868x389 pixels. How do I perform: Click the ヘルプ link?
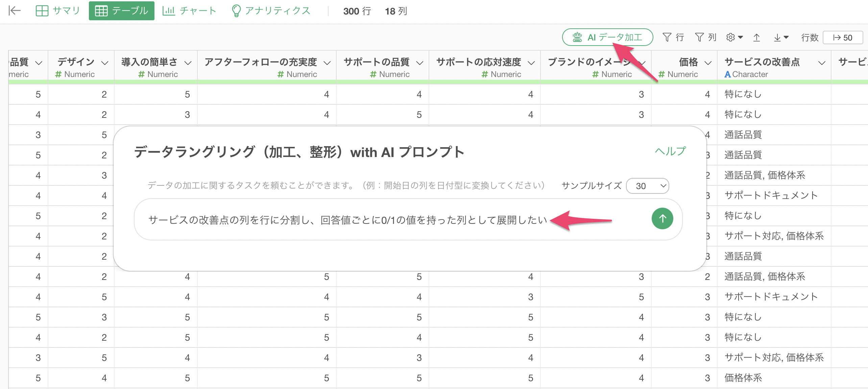(x=670, y=151)
